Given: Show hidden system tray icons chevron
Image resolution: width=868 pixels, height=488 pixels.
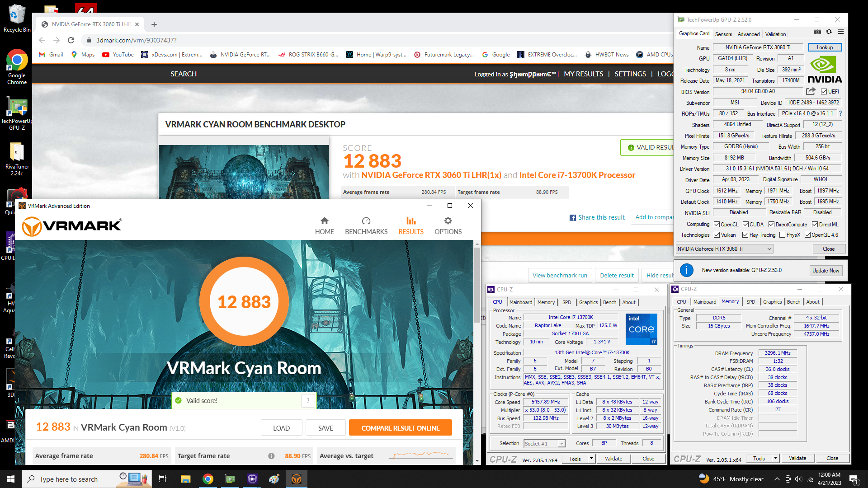Looking at the screenshot, I should coord(777,479).
